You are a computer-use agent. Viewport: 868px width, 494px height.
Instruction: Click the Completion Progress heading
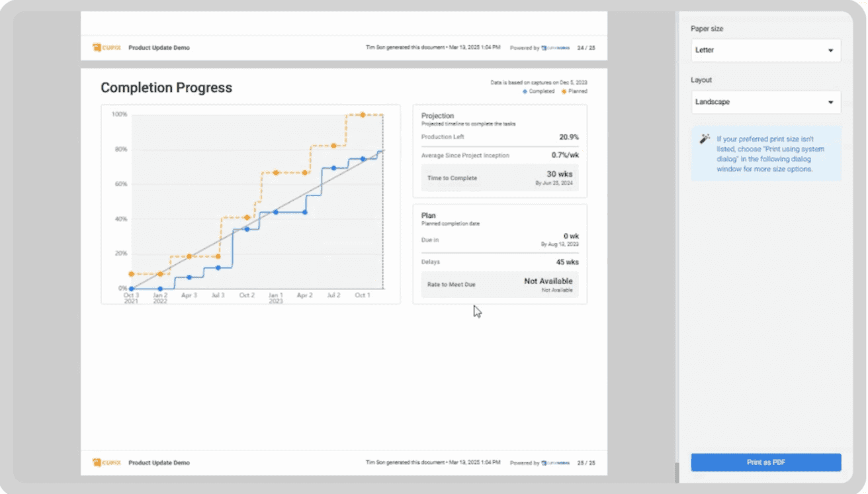(166, 88)
